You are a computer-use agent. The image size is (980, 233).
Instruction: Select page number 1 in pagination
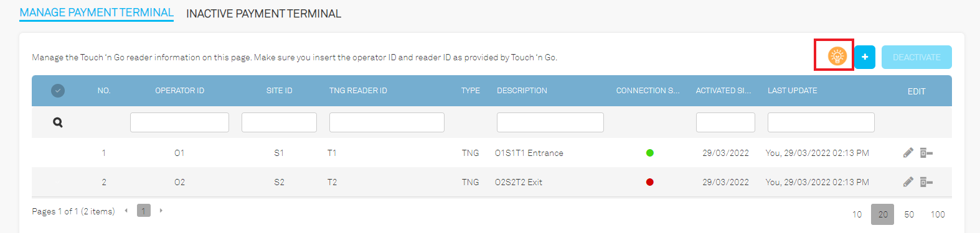click(143, 211)
